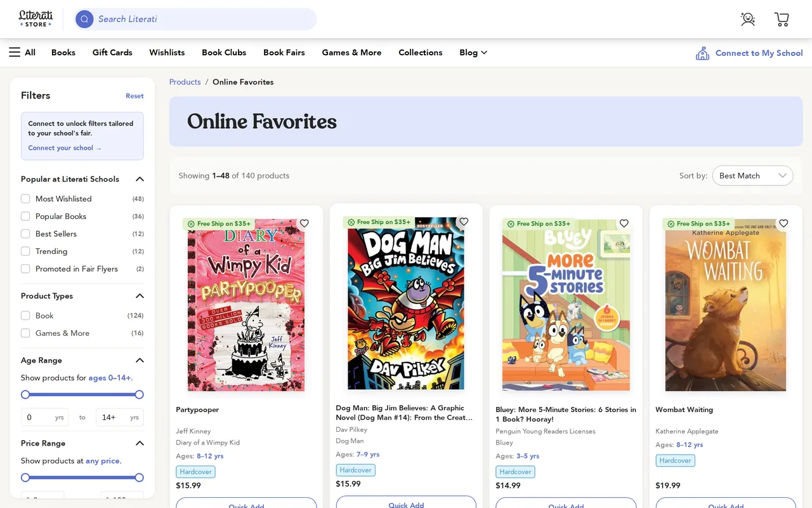Open the Dog Man book cover
This screenshot has width=812, height=508.
pos(406,304)
